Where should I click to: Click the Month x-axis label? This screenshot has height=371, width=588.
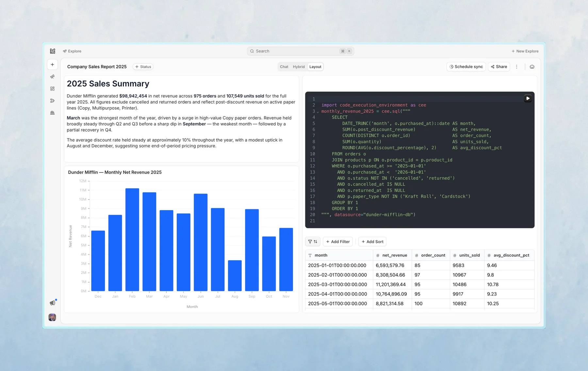[192, 307]
